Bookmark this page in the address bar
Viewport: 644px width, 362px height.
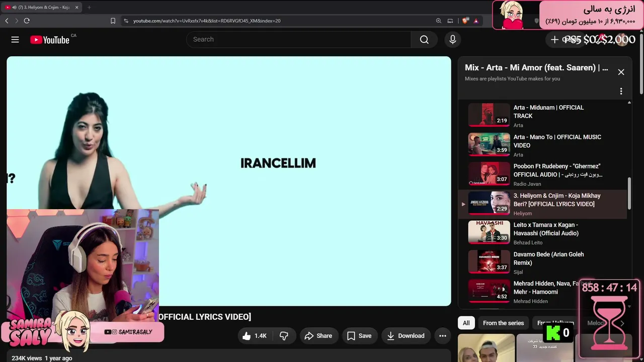[x=113, y=21]
